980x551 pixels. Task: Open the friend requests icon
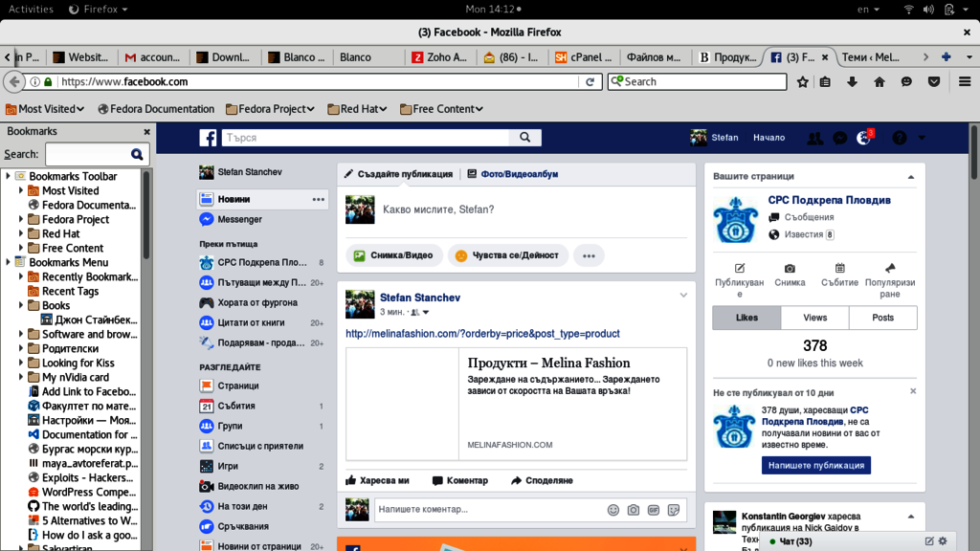[x=814, y=138]
